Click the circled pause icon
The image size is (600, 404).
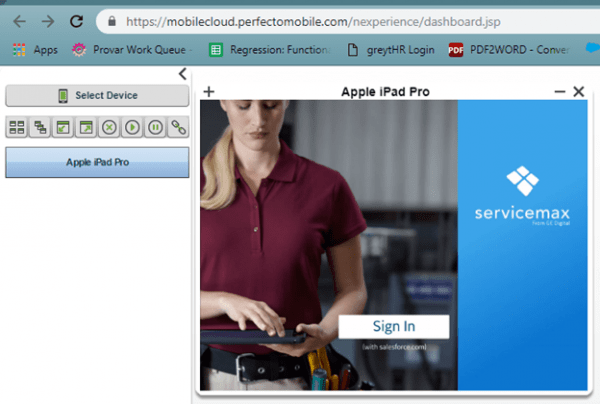(155, 127)
